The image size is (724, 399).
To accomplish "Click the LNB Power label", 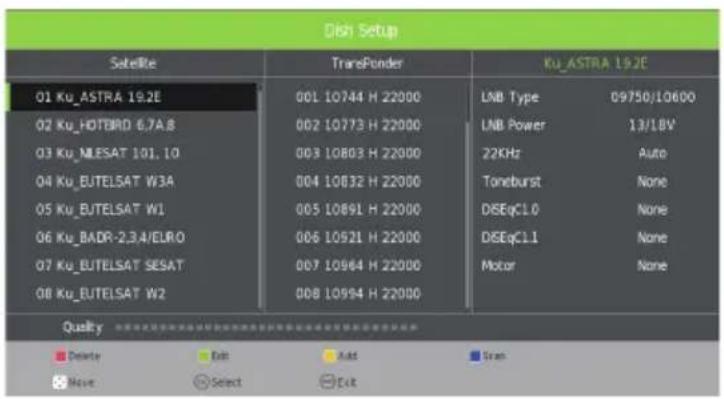I will tap(513, 125).
